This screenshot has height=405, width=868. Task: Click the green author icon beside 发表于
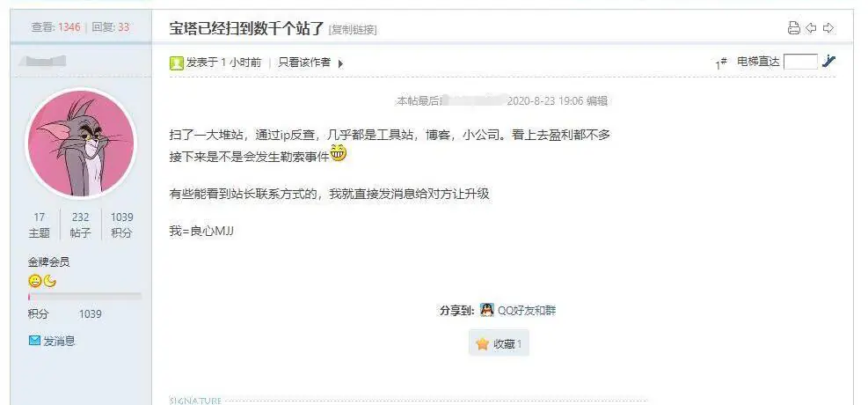click(176, 63)
